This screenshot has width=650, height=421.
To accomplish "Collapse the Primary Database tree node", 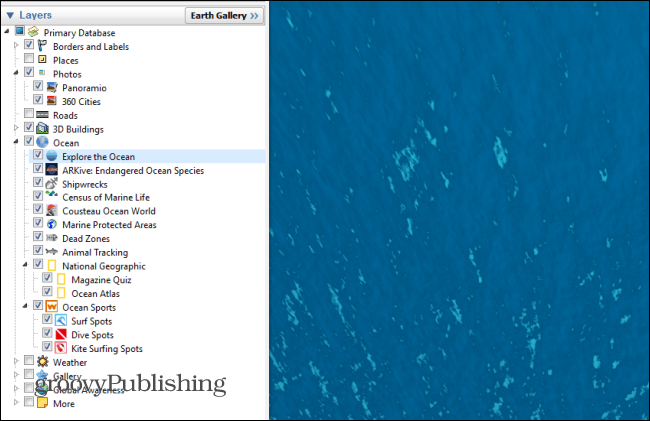I will tap(7, 31).
